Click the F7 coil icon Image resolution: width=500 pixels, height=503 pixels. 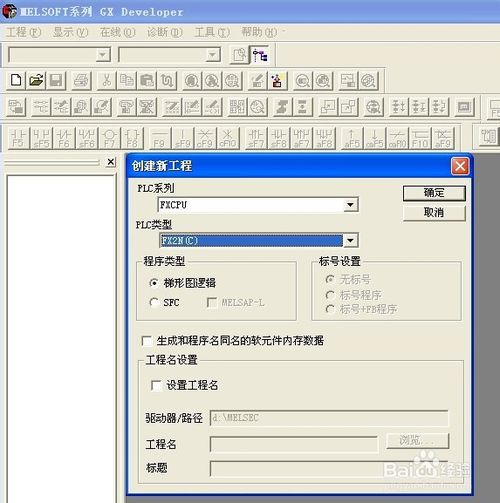[109, 138]
